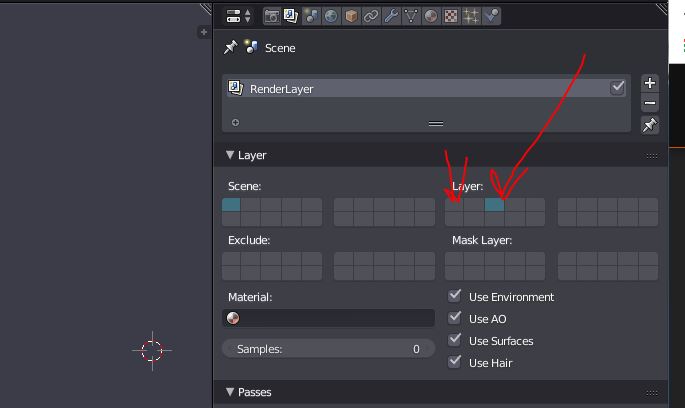685x408 pixels.
Task: Open the Render properties tab (camera icon)
Action: (x=272, y=17)
